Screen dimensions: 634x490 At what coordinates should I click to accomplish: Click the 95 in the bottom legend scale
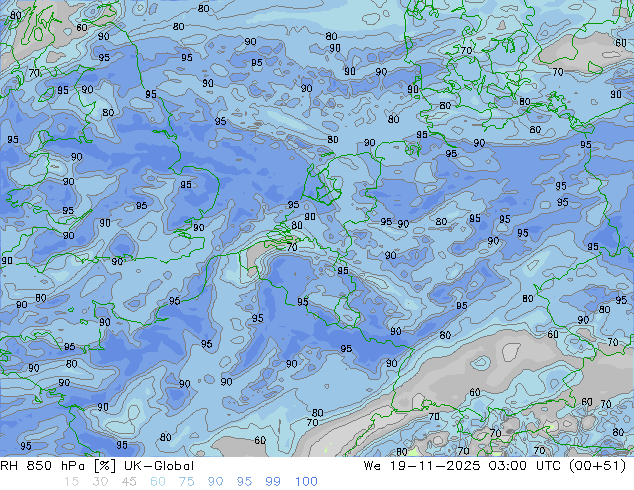point(244,482)
